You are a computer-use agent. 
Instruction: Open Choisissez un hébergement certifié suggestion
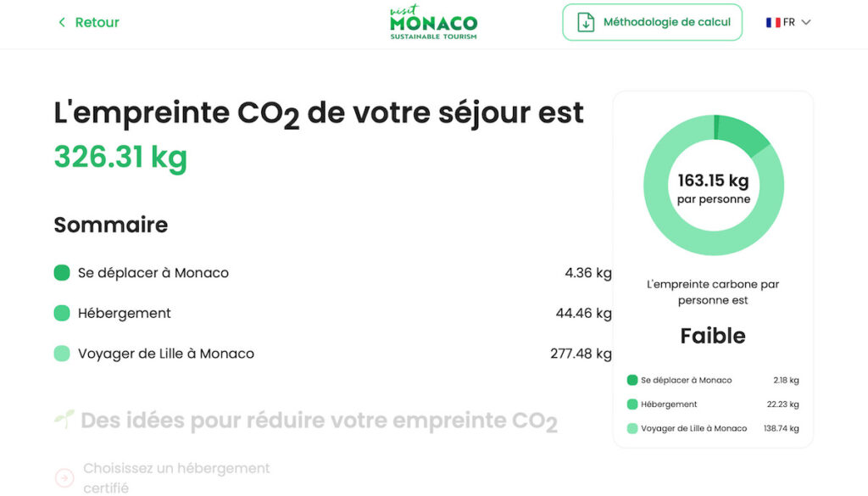pos(176,477)
